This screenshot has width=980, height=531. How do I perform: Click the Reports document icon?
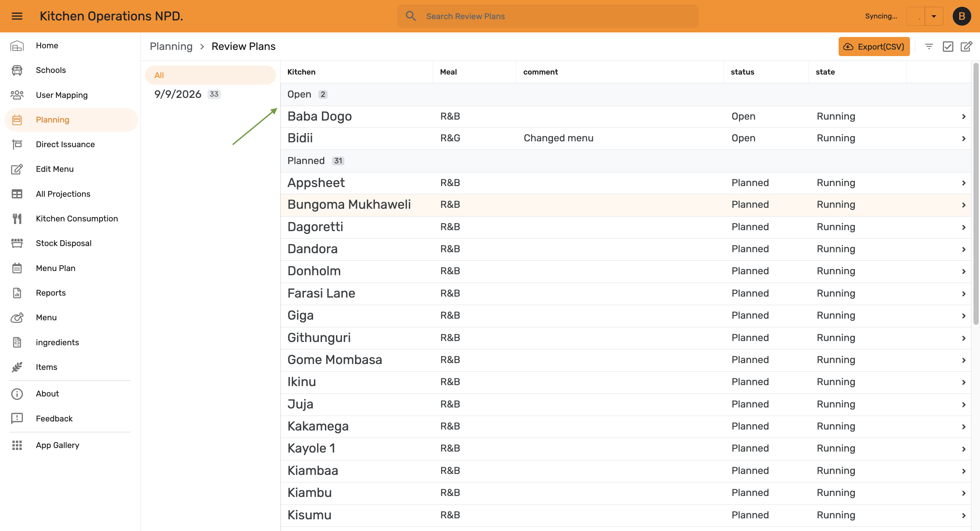17,293
